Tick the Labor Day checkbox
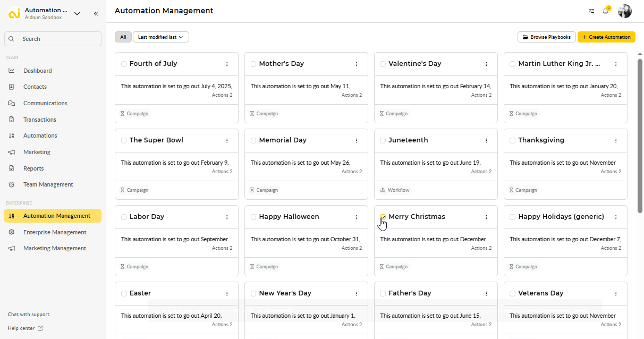The image size is (644, 339). pyautogui.click(x=124, y=217)
